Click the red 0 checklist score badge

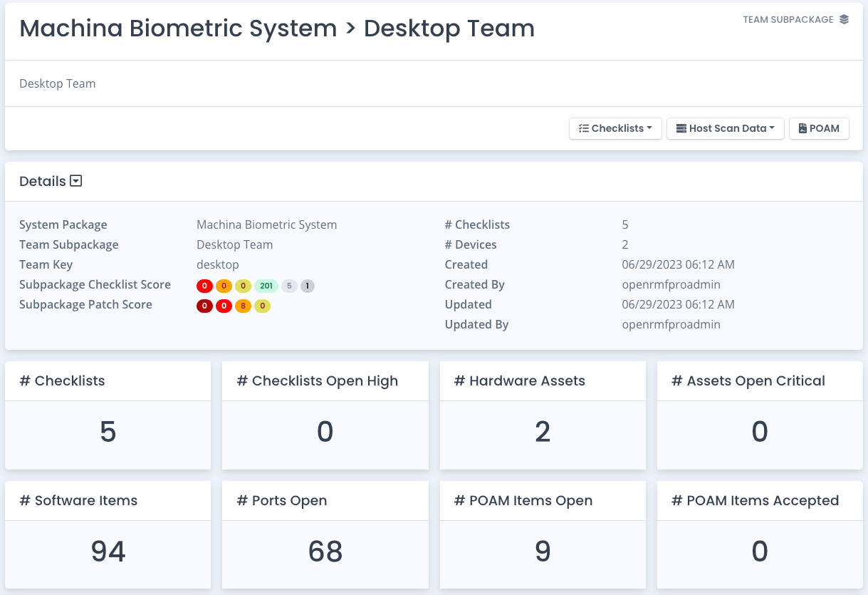(204, 286)
